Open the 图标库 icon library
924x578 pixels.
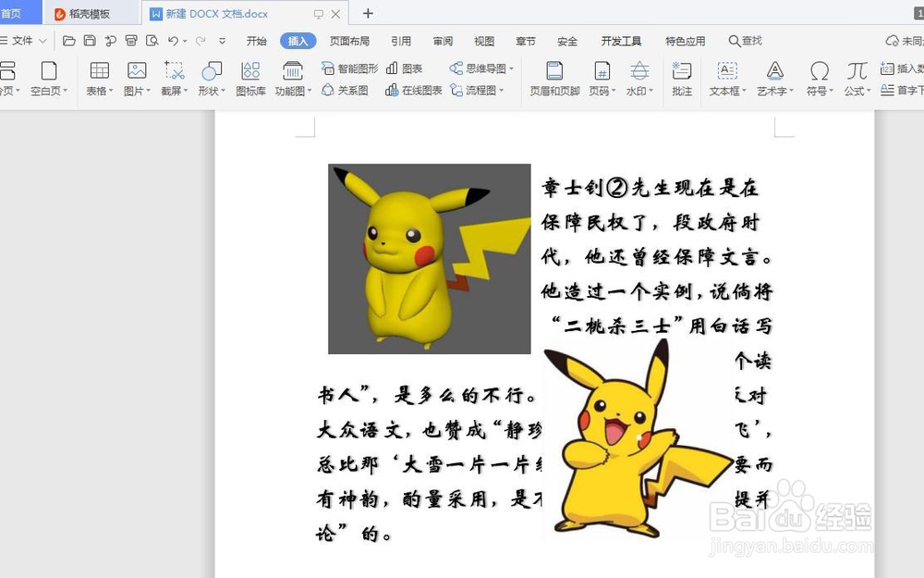(x=249, y=79)
